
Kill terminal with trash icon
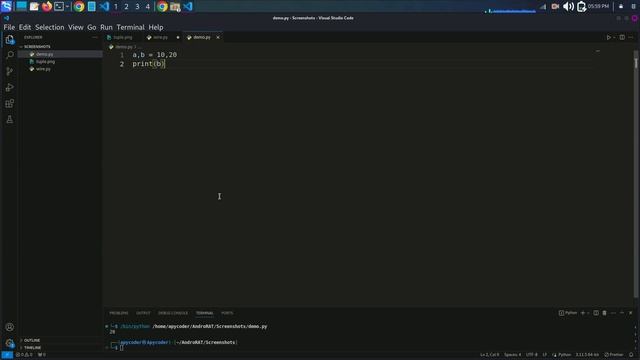coord(604,313)
